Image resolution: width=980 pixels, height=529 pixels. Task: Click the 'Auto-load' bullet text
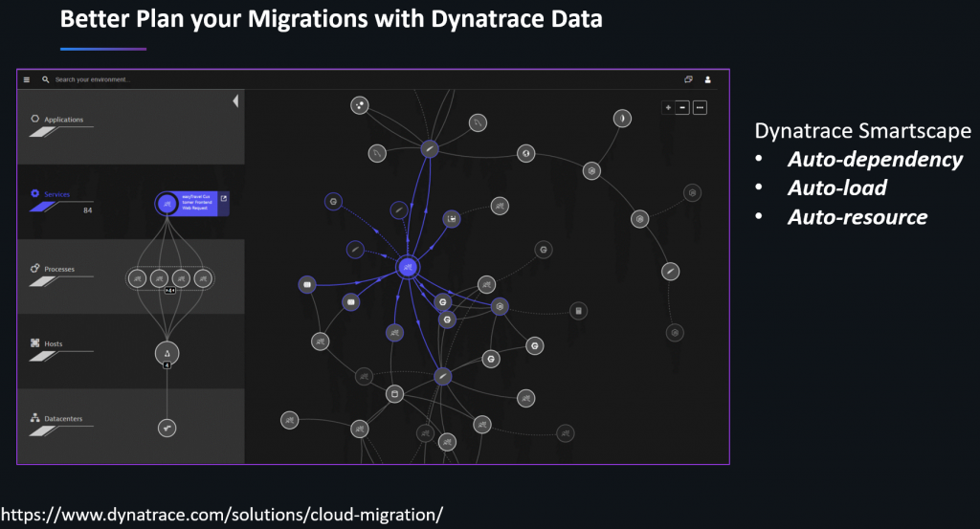[837, 188]
